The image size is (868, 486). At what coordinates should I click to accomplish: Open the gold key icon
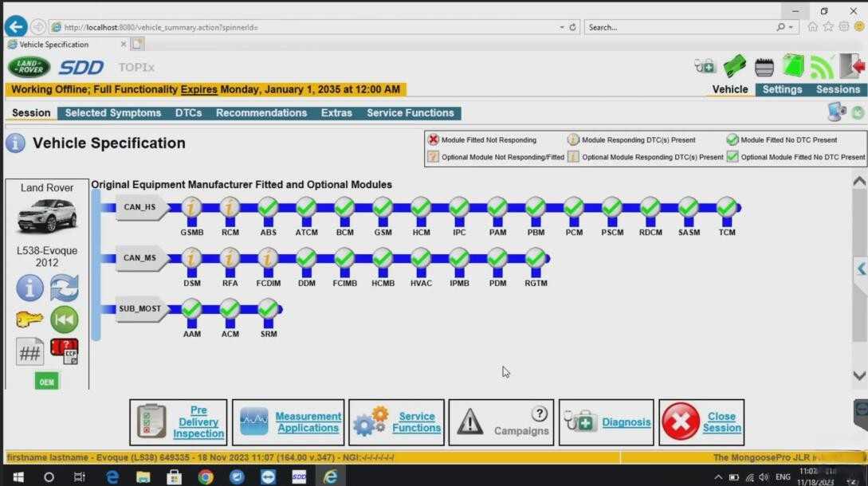coord(29,319)
